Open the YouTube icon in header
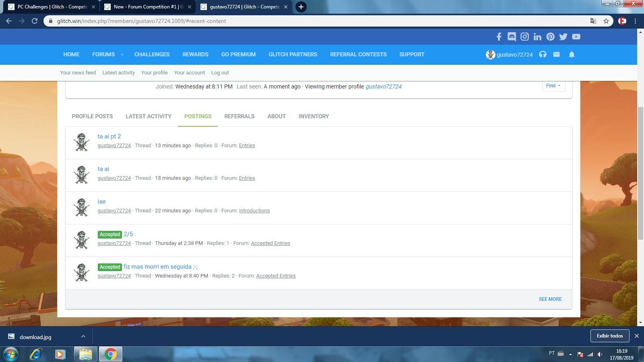The height and width of the screenshot is (362, 644). [x=576, y=37]
